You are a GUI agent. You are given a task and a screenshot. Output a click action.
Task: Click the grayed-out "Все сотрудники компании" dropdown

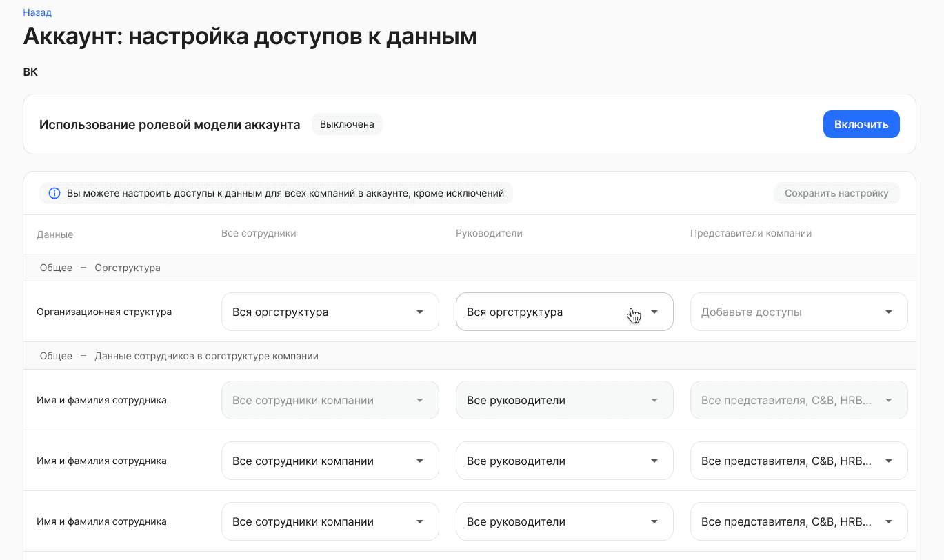(x=330, y=400)
